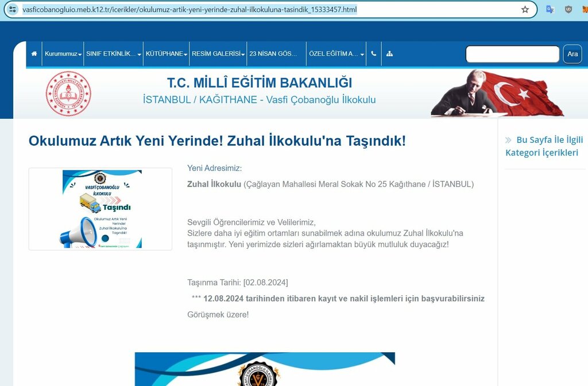Screen dimensions: 588x386
Task: Open the 23 NİSAN GÖS... menu item
Action: [276, 53]
